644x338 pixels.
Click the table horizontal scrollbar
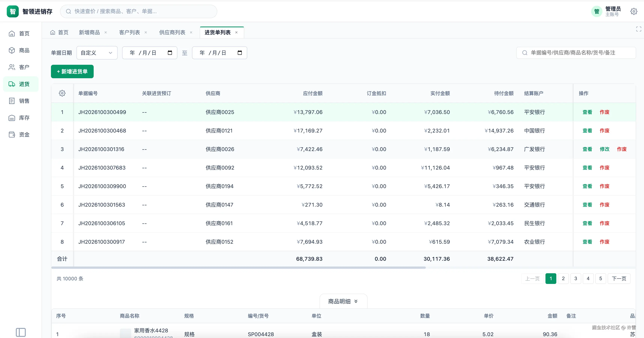click(x=238, y=268)
